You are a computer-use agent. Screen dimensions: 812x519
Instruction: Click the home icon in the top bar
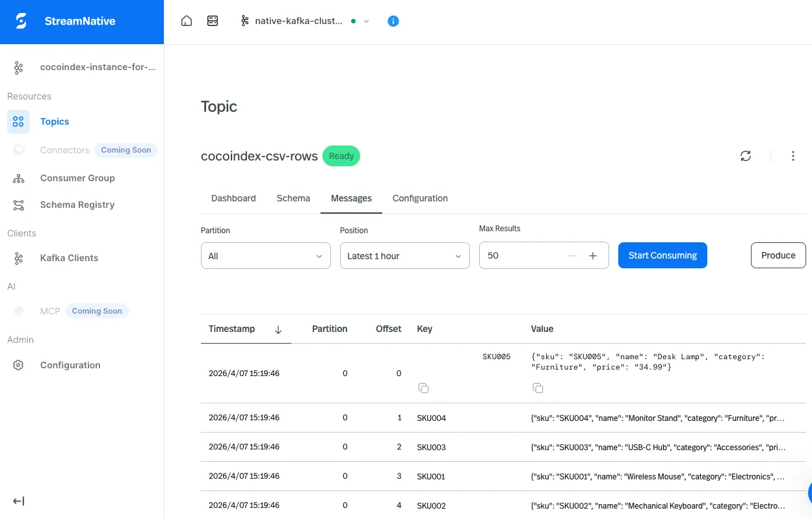point(187,21)
